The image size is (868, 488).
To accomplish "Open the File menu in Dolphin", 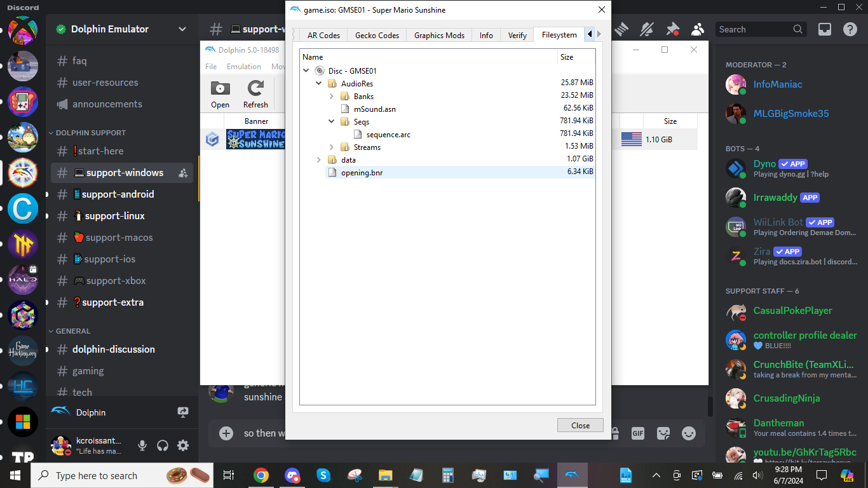I will point(211,66).
